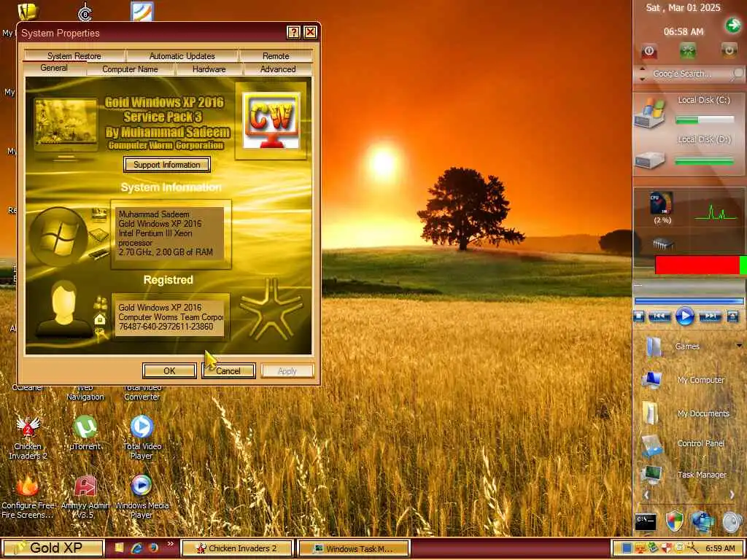The image size is (747, 560).
Task: Click the red memory usage bar
Action: pyautogui.click(x=697, y=265)
